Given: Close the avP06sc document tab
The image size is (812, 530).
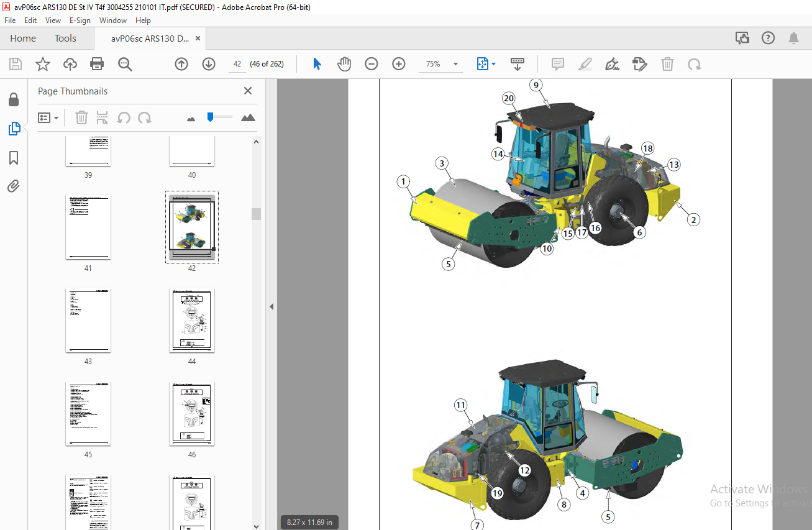Looking at the screenshot, I should 198,39.
